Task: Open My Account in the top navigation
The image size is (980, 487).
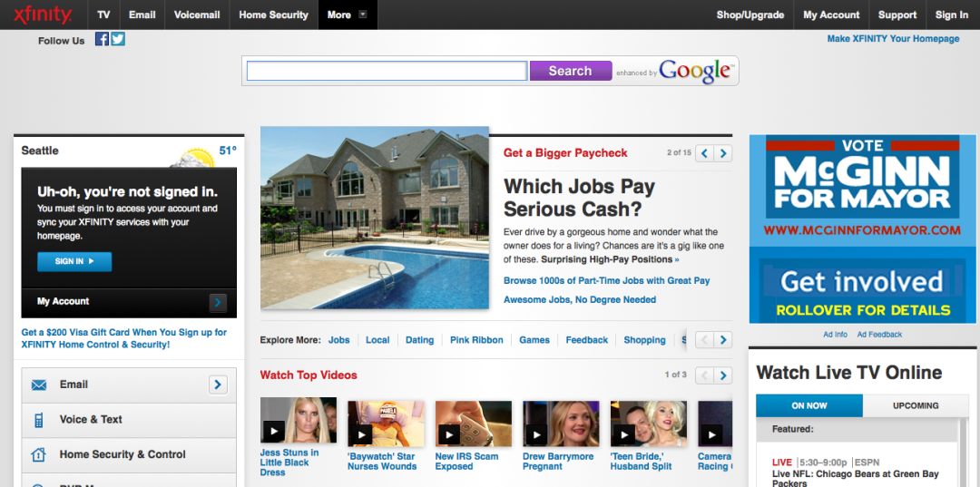Action: (831, 15)
